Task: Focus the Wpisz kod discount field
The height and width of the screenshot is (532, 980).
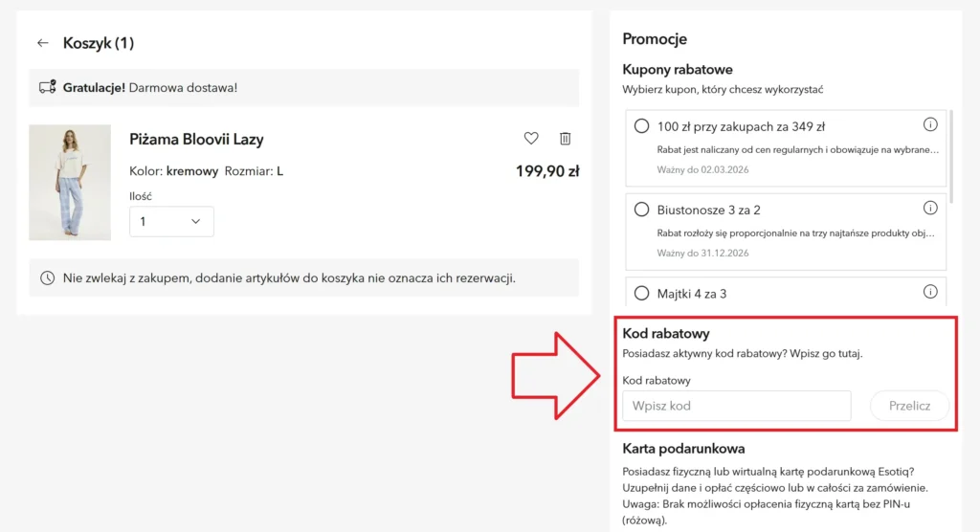Action: (x=736, y=406)
